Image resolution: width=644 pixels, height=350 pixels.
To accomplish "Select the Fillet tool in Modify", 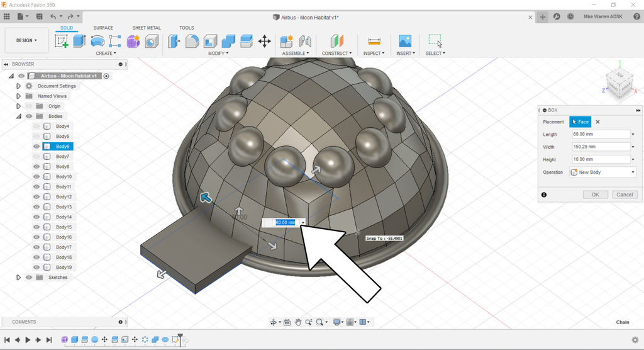I will click(x=192, y=42).
